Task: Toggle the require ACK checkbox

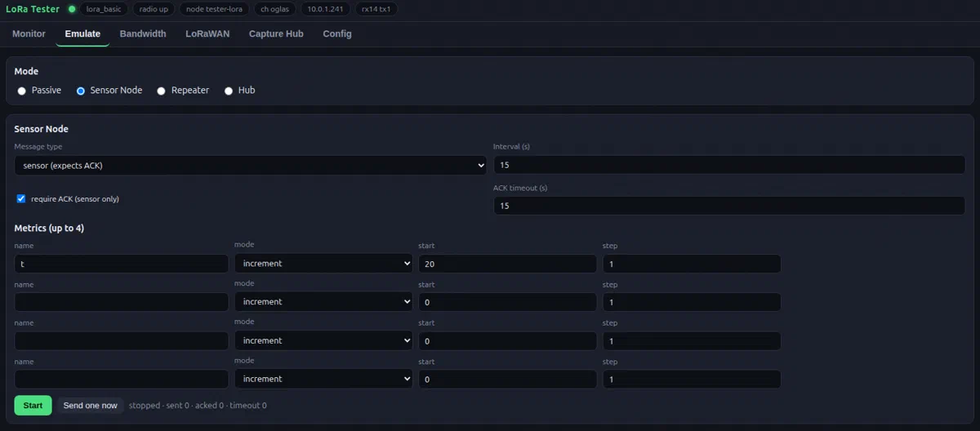Action: (x=21, y=198)
